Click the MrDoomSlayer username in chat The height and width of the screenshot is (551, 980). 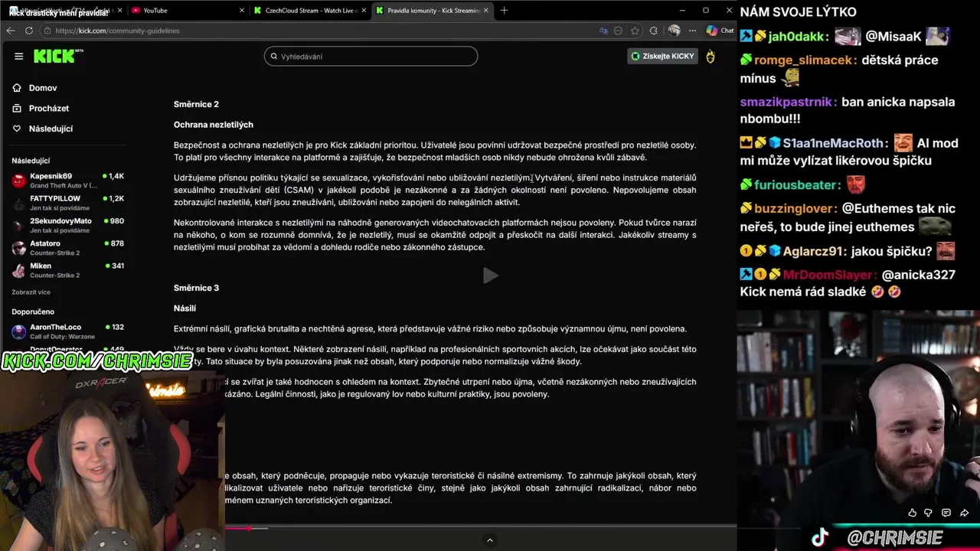pos(828,275)
